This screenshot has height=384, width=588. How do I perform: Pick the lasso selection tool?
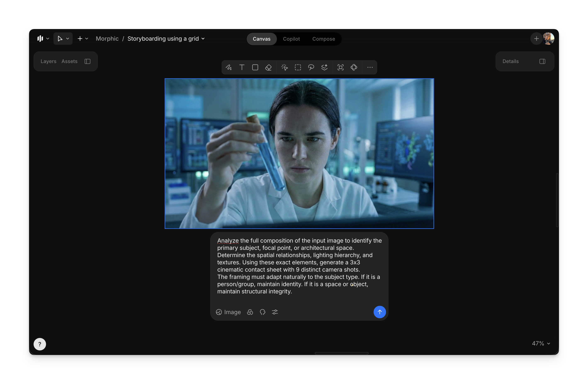311,67
